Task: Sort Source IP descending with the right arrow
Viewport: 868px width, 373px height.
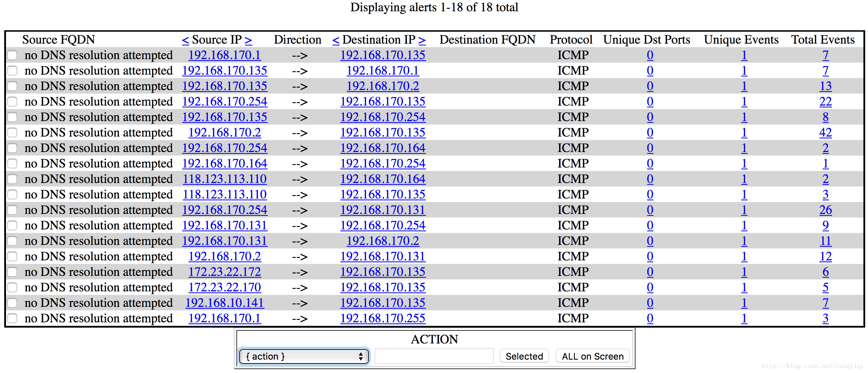Action: tap(248, 40)
